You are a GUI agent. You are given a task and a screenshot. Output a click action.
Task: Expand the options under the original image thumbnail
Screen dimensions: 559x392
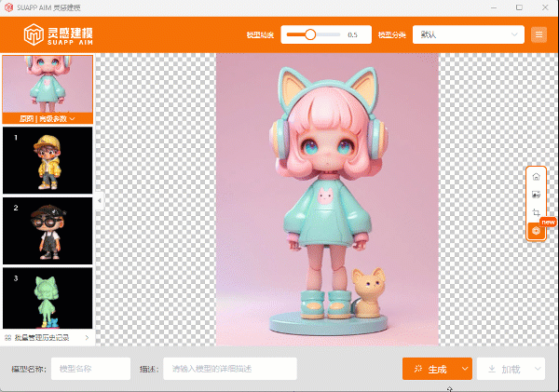click(73, 119)
